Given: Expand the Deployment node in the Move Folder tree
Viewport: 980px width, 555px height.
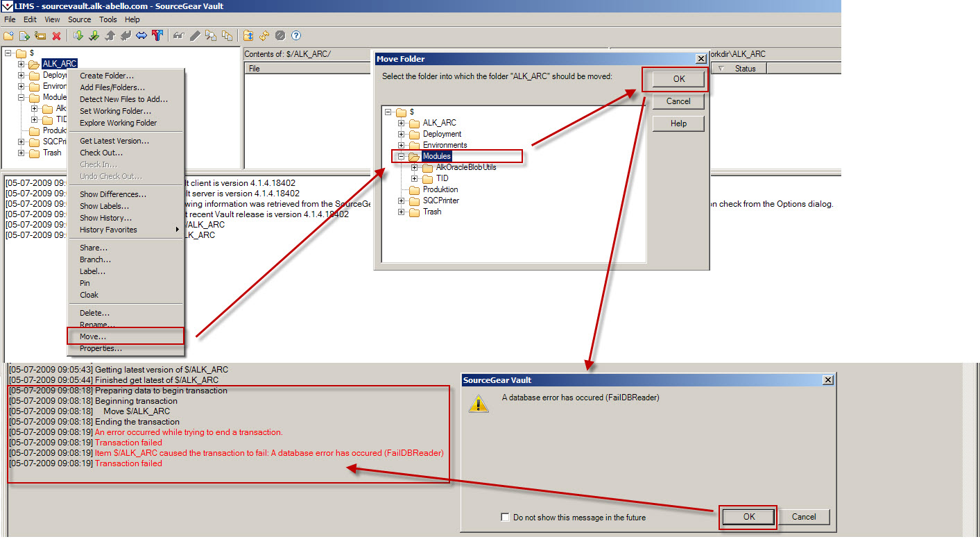Looking at the screenshot, I should [402, 134].
